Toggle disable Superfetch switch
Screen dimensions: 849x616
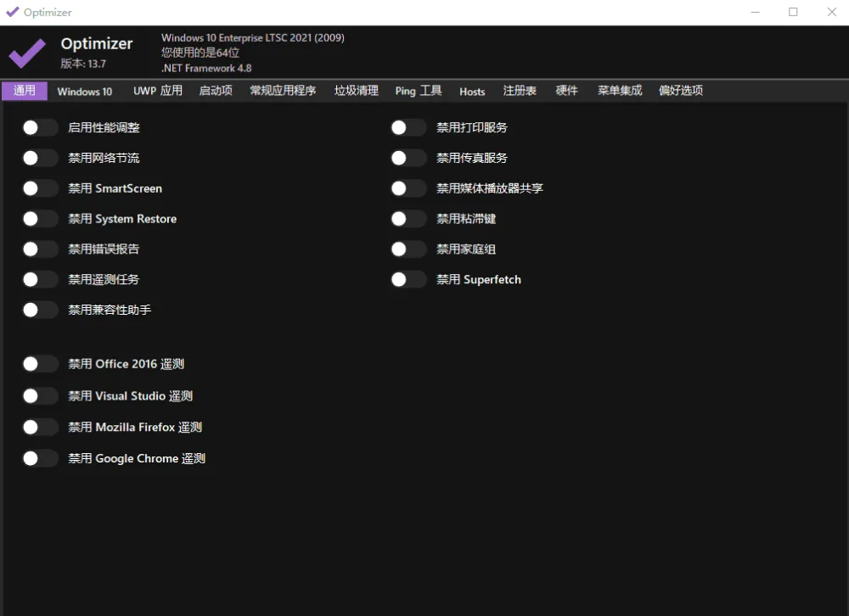(x=408, y=279)
